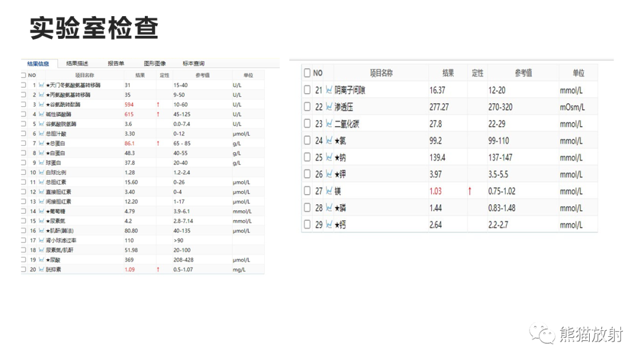Open chart icon in 胱抑素 row
This screenshot has width=644, height=363.
click(42, 270)
